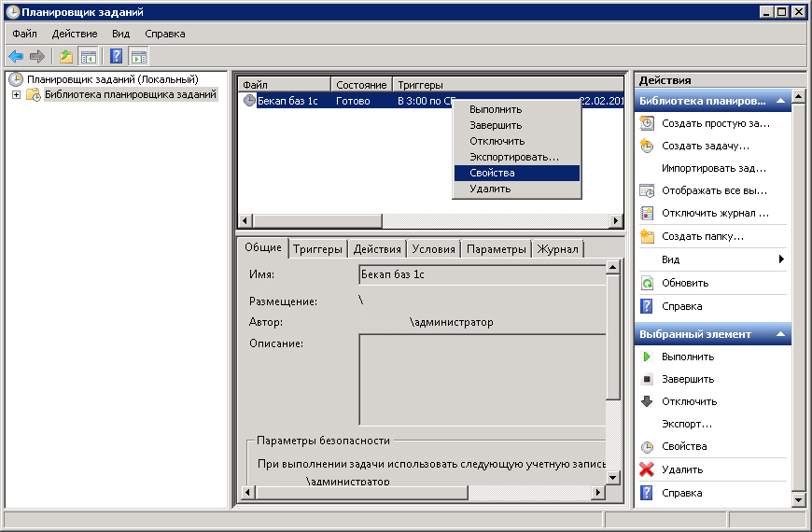The image size is (812, 532).
Task: Click Импортировать зад… action link
Action: [x=714, y=168]
